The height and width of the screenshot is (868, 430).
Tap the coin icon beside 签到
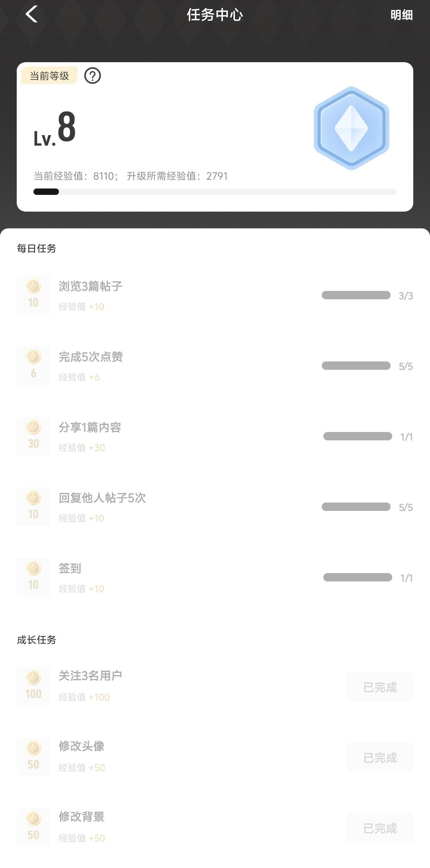pyautogui.click(x=33, y=577)
